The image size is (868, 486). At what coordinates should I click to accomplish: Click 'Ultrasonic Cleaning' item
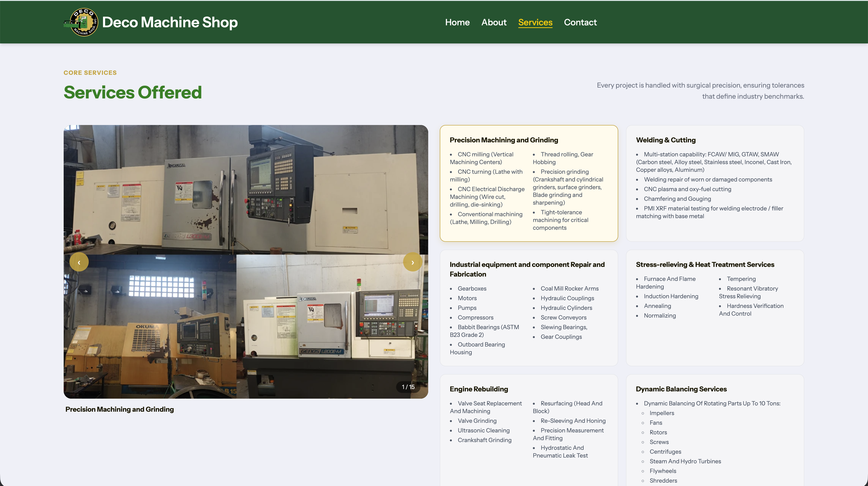pyautogui.click(x=483, y=430)
